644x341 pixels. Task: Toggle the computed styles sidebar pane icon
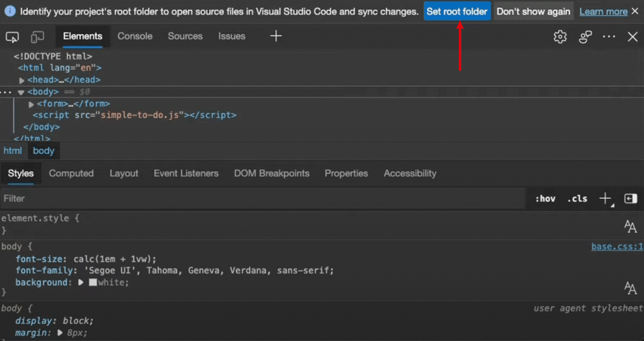(x=630, y=199)
